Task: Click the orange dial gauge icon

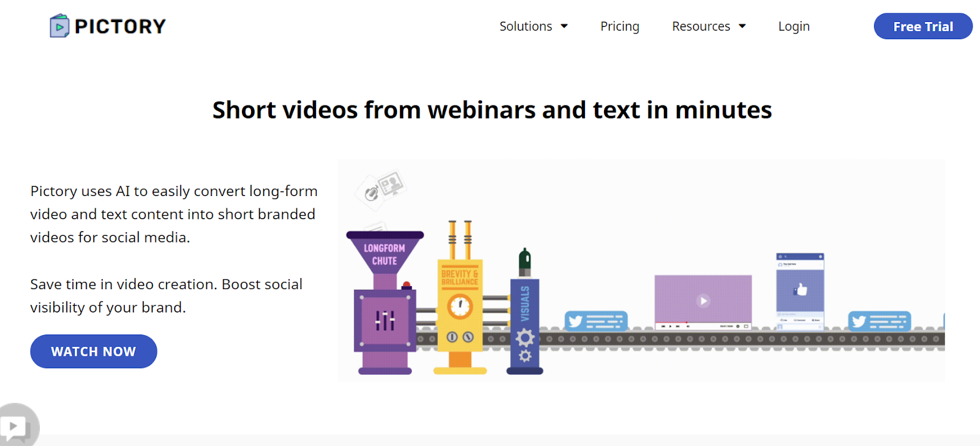Action: (460, 306)
